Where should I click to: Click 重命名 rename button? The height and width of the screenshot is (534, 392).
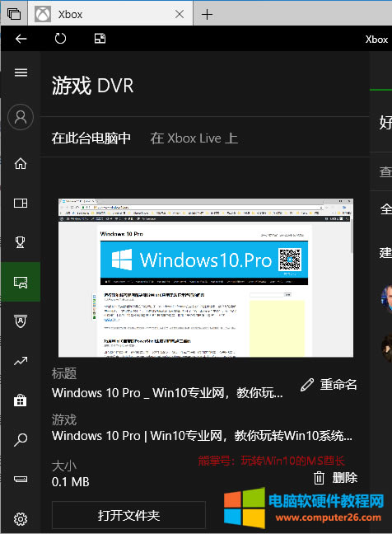tap(329, 385)
